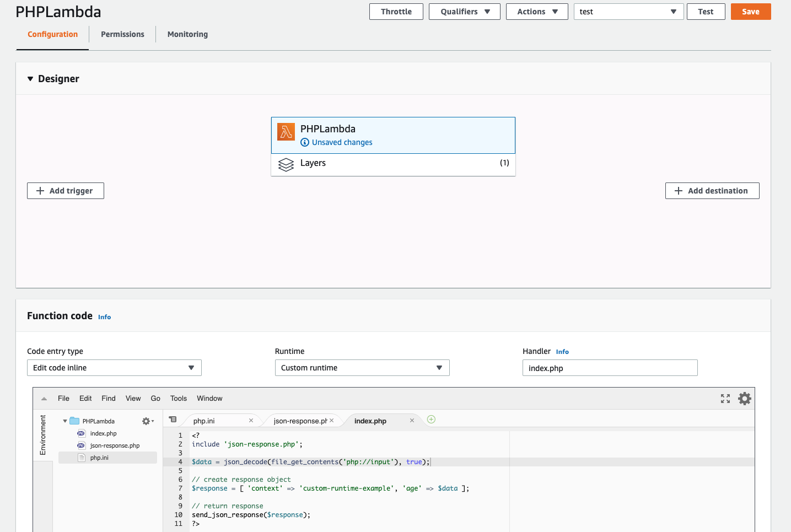
Task: Click Add destination button
Action: pos(712,191)
